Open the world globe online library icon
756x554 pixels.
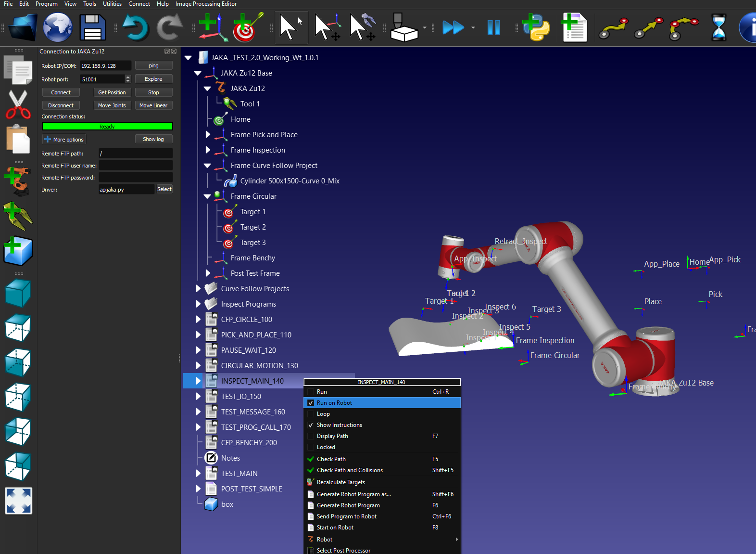[58, 27]
